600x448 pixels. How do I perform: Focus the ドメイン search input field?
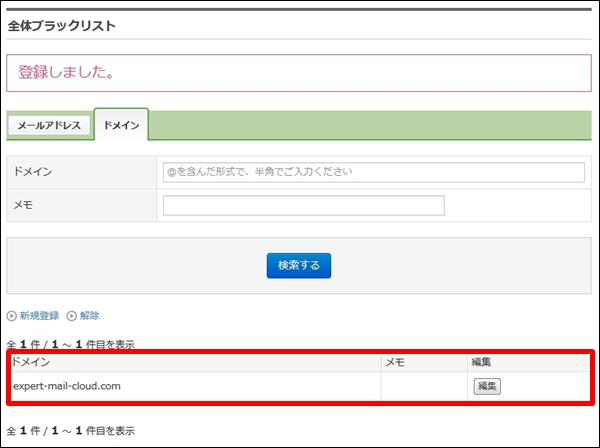(373, 172)
